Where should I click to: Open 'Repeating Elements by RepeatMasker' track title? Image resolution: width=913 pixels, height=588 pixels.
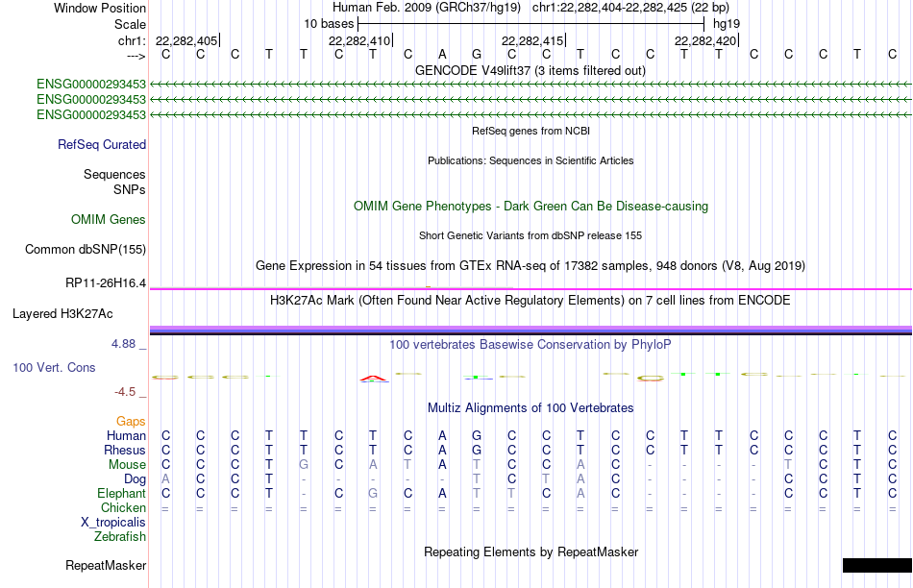pyautogui.click(x=531, y=551)
